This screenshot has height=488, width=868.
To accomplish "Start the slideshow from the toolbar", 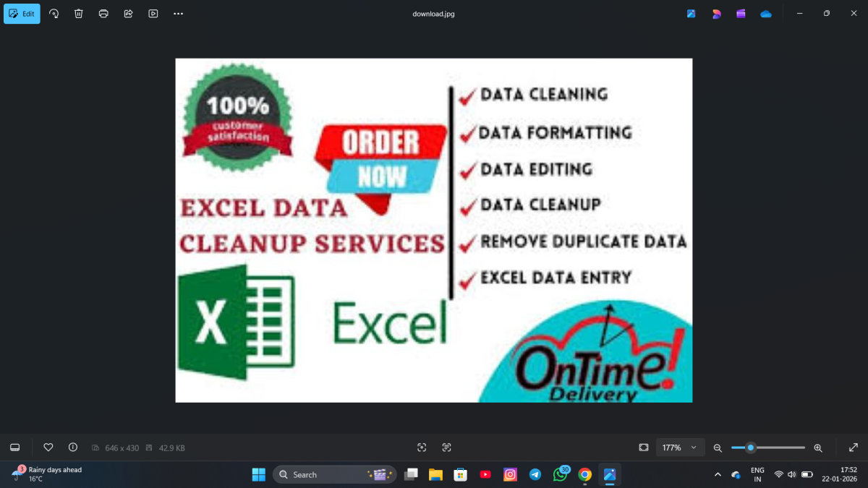I will 153,14.
